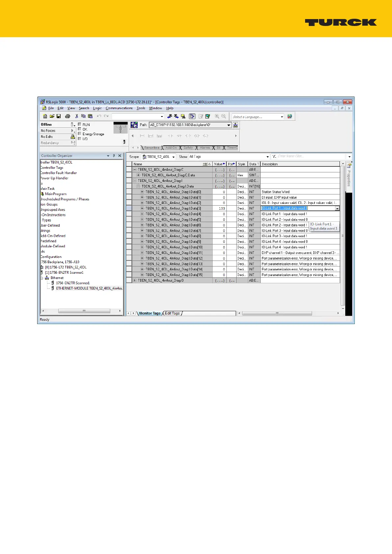
Task: Click the Value column header
Action: click(x=220, y=164)
